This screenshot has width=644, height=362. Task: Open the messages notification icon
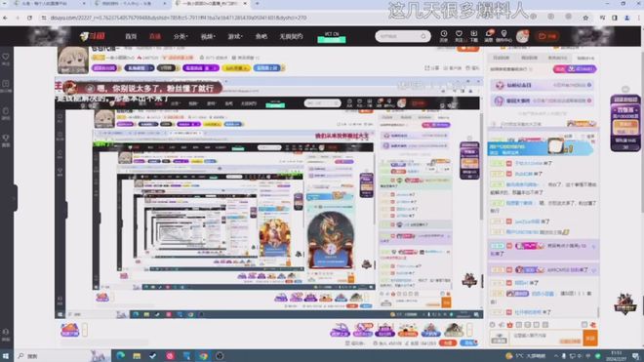tap(489, 36)
